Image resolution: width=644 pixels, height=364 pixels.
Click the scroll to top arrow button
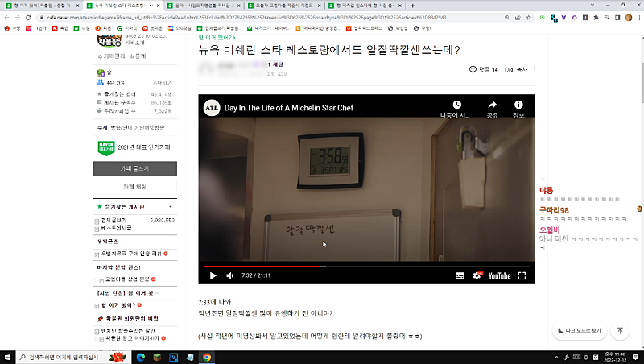coord(620,330)
